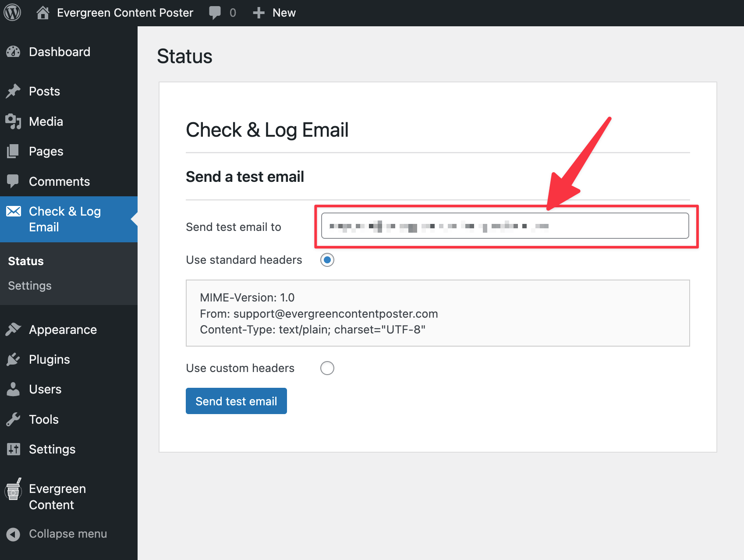Click the Tools wrench icon
The width and height of the screenshot is (744, 560).
pyautogui.click(x=13, y=419)
